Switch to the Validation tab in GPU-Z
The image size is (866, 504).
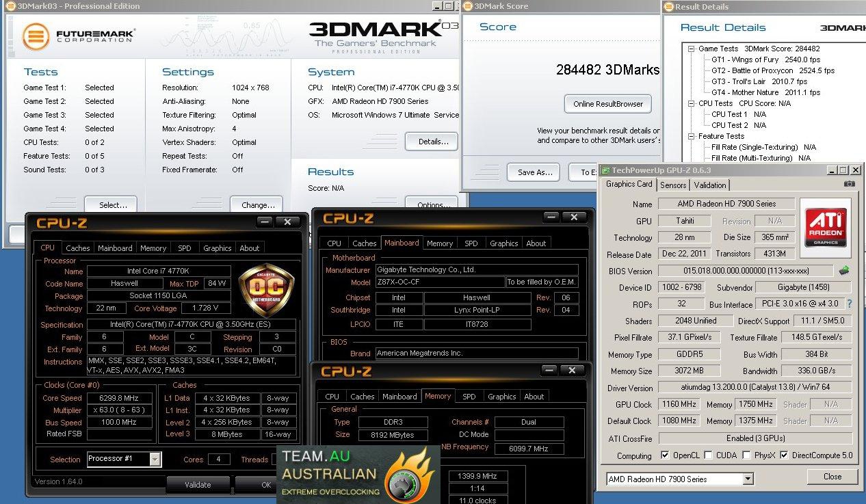[710, 185]
